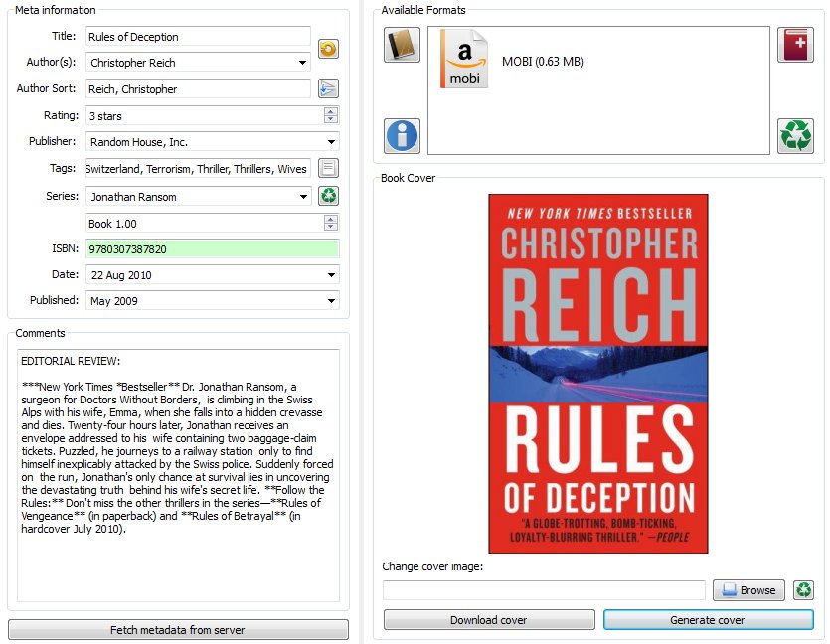
Task: Open the Author(s) dropdown arrow
Action: tap(302, 63)
